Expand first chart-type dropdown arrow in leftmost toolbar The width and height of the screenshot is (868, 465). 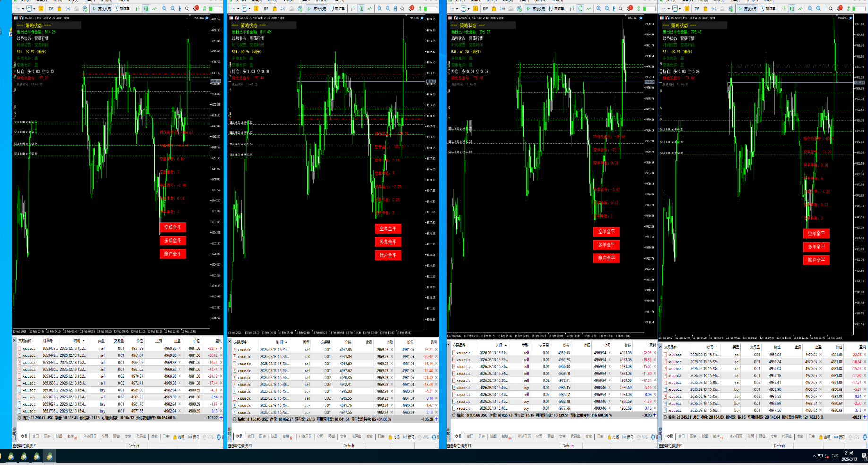click(x=24, y=9)
